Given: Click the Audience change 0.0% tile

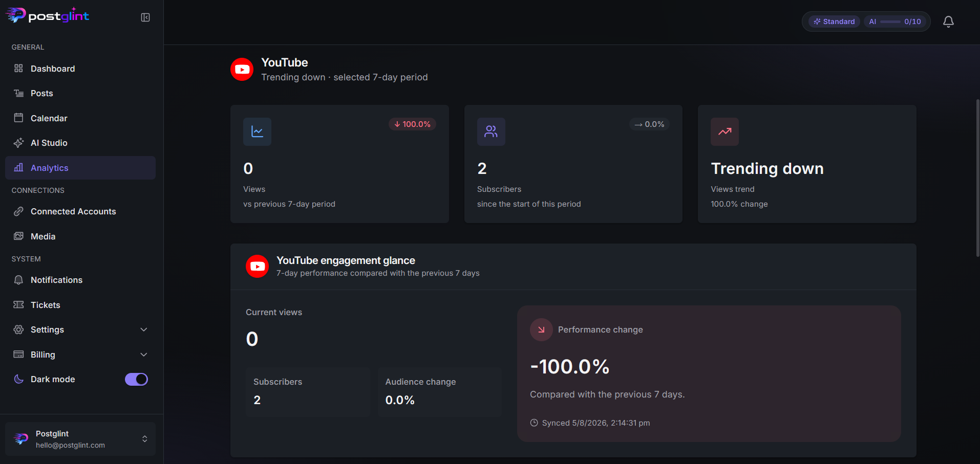Looking at the screenshot, I should point(440,392).
